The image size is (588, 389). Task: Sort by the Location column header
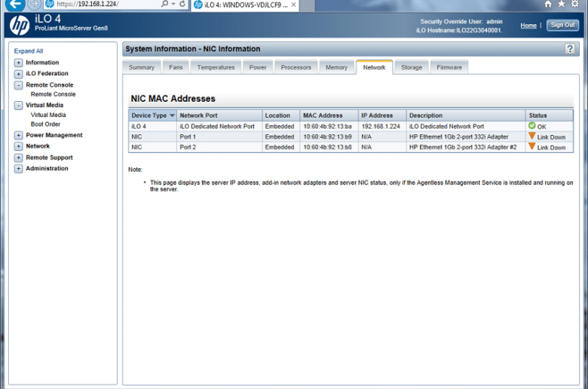(281, 115)
